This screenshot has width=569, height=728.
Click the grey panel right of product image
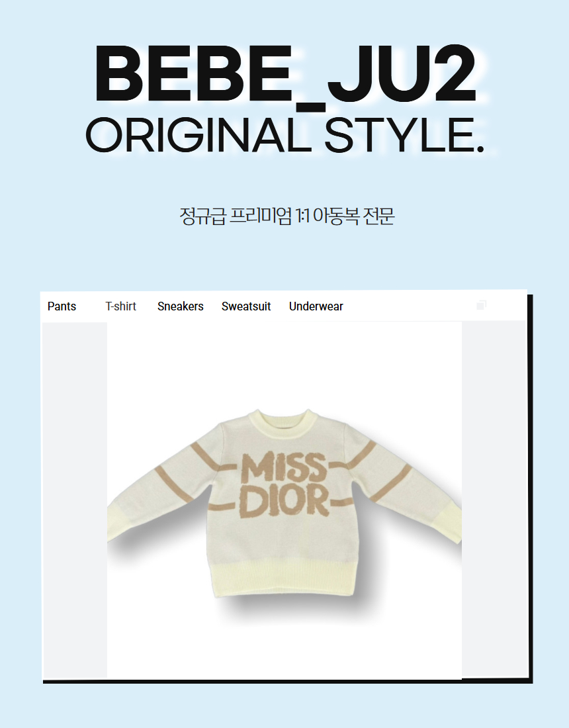(494, 499)
